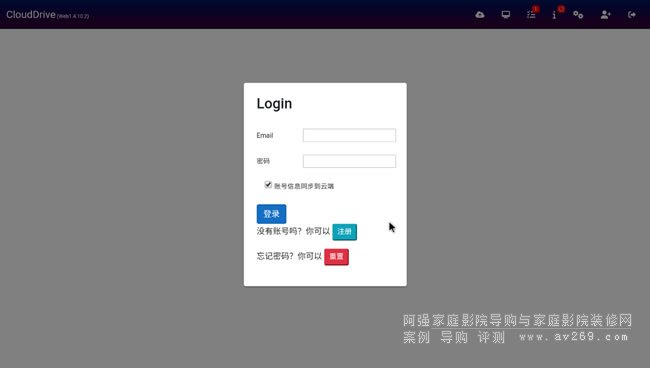Click the red 重置 reset button
Image resolution: width=650 pixels, height=368 pixels.
coord(336,257)
